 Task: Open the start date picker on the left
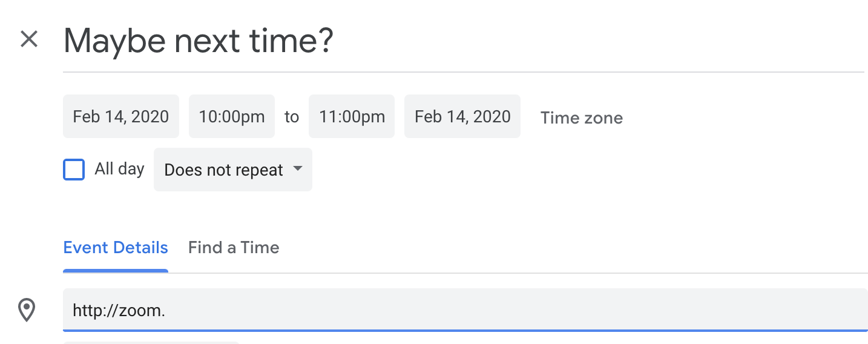coord(121,116)
